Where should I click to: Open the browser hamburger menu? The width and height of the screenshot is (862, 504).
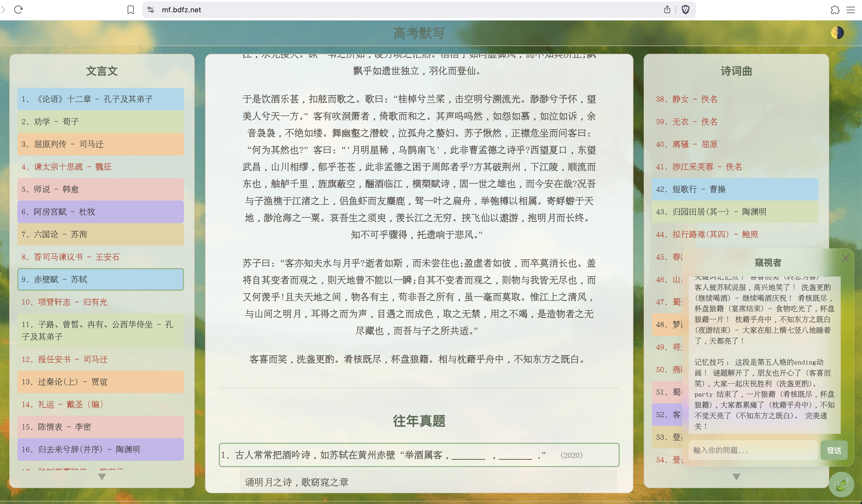(x=851, y=9)
